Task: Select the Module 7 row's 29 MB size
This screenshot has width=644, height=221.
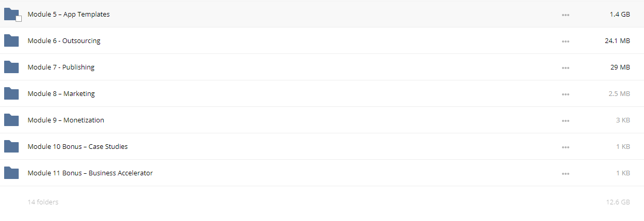Action: coord(620,67)
